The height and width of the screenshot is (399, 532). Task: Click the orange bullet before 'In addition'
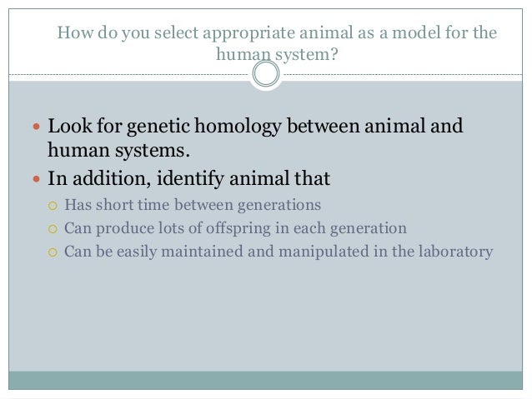coord(37,178)
